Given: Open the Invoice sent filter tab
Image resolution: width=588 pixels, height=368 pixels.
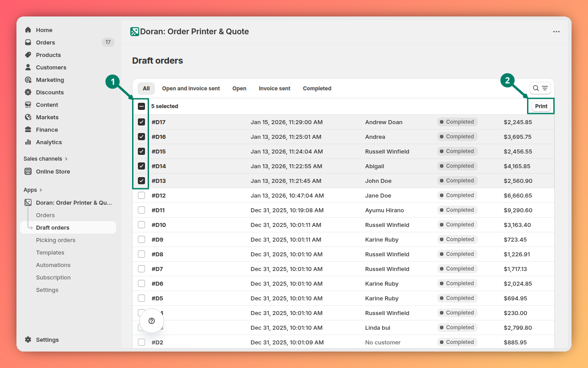Looking at the screenshot, I should tap(274, 88).
